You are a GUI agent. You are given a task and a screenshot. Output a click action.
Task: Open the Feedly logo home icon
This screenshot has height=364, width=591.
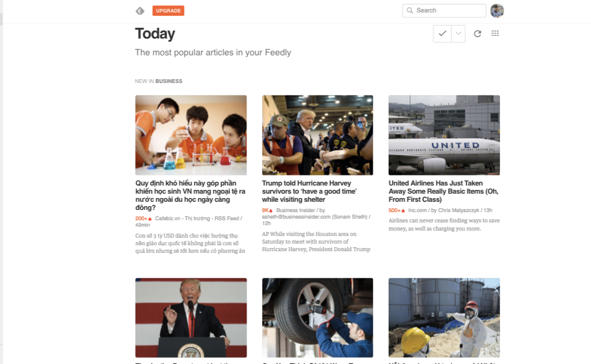140,11
